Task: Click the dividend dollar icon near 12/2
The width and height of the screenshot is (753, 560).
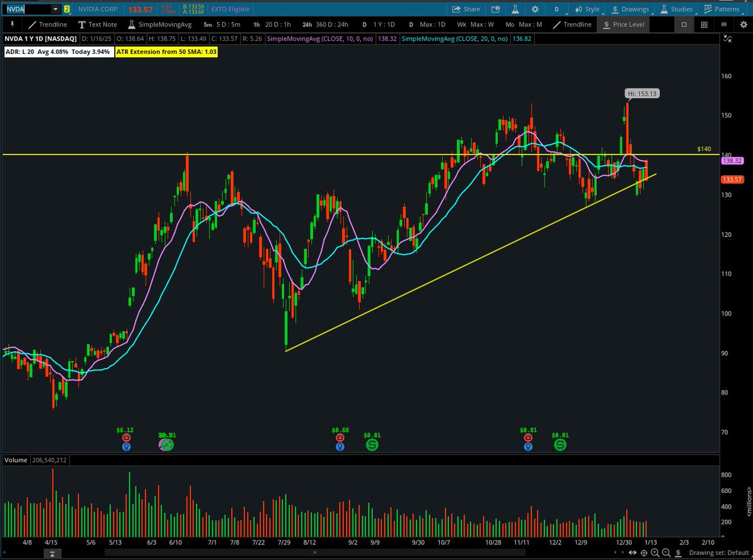Action: [560, 445]
